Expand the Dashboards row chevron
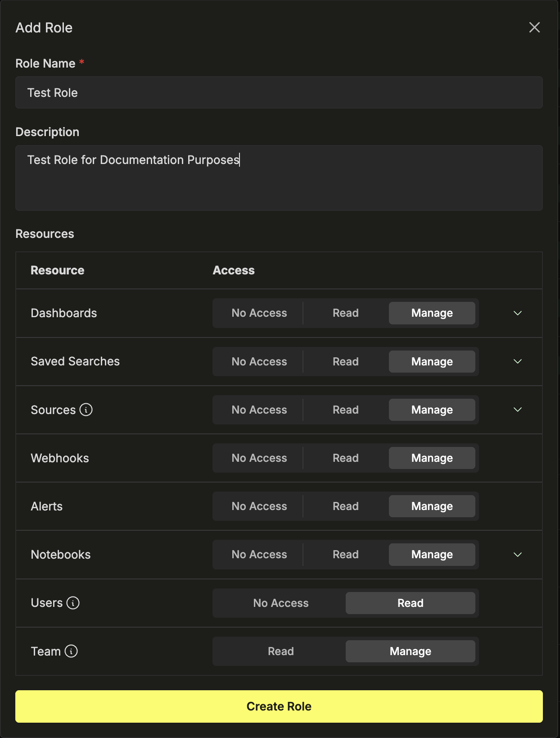 click(x=518, y=313)
